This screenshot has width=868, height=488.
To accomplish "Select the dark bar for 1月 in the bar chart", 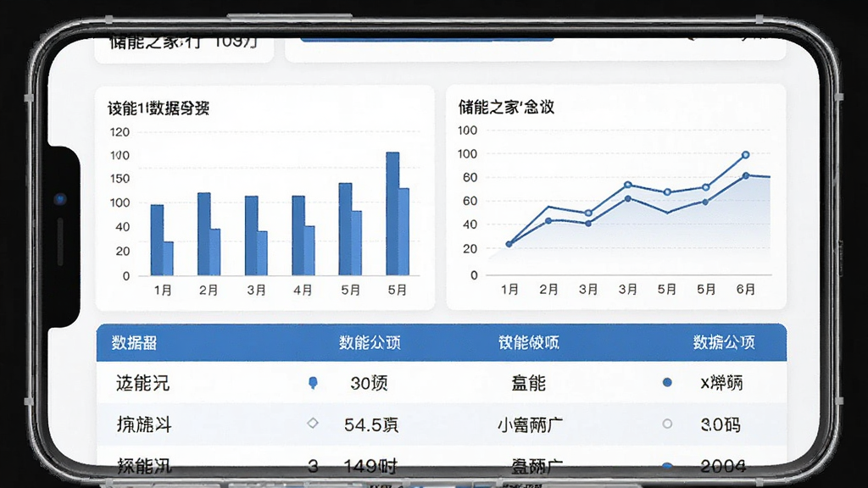I will click(157, 240).
